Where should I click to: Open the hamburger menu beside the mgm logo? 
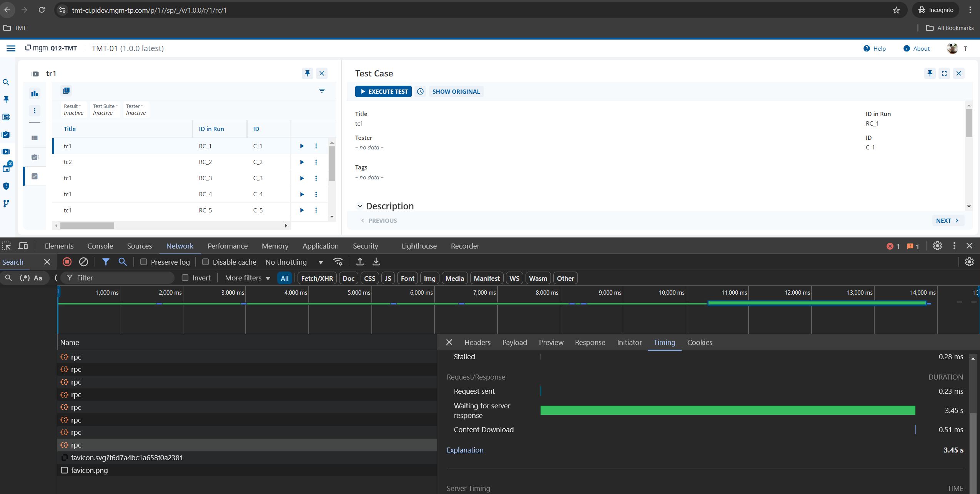click(11, 48)
